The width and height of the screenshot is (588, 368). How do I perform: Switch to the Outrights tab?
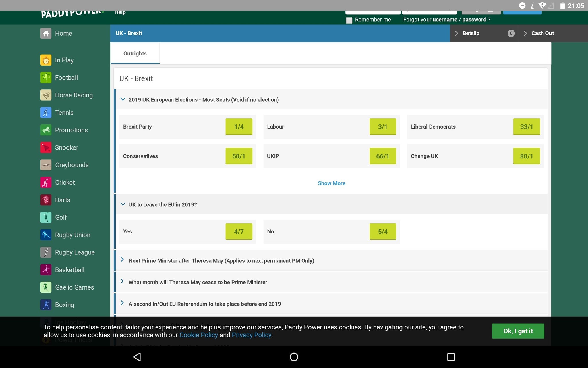pos(135,53)
